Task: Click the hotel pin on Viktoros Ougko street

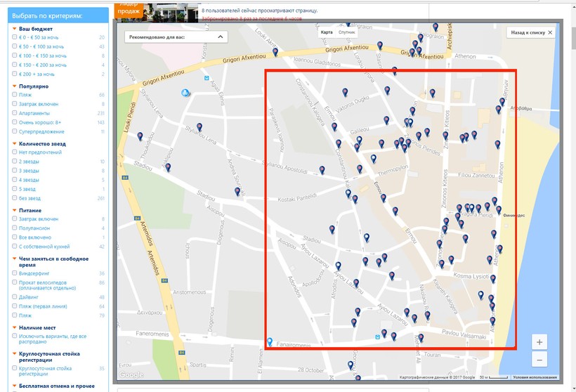Action: (x=345, y=92)
